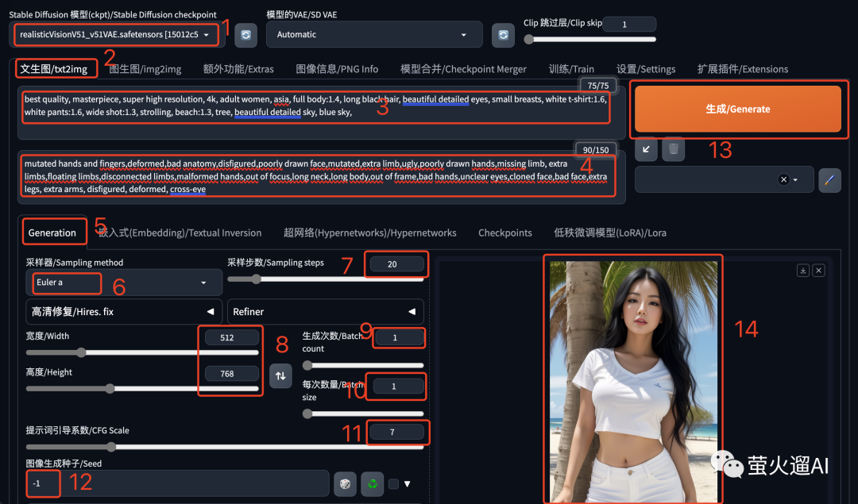Expand the Refiner section
This screenshot has height=504, width=858.
click(325, 312)
